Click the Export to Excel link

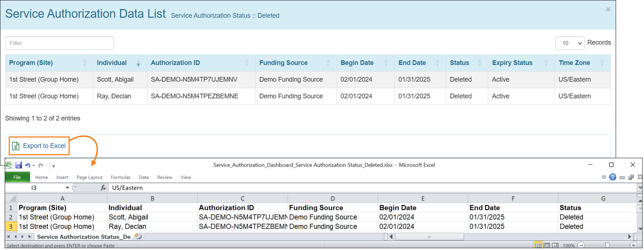pyautogui.click(x=44, y=146)
